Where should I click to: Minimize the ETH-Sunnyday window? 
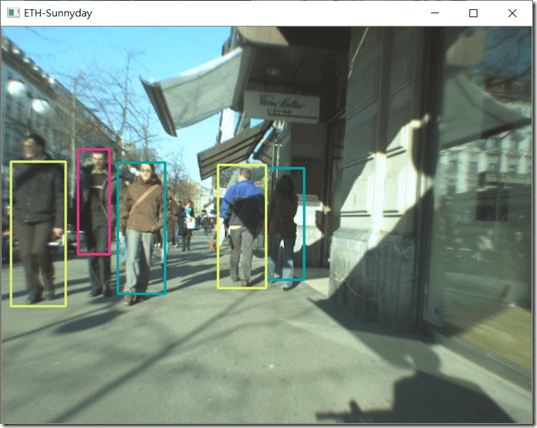coord(435,13)
